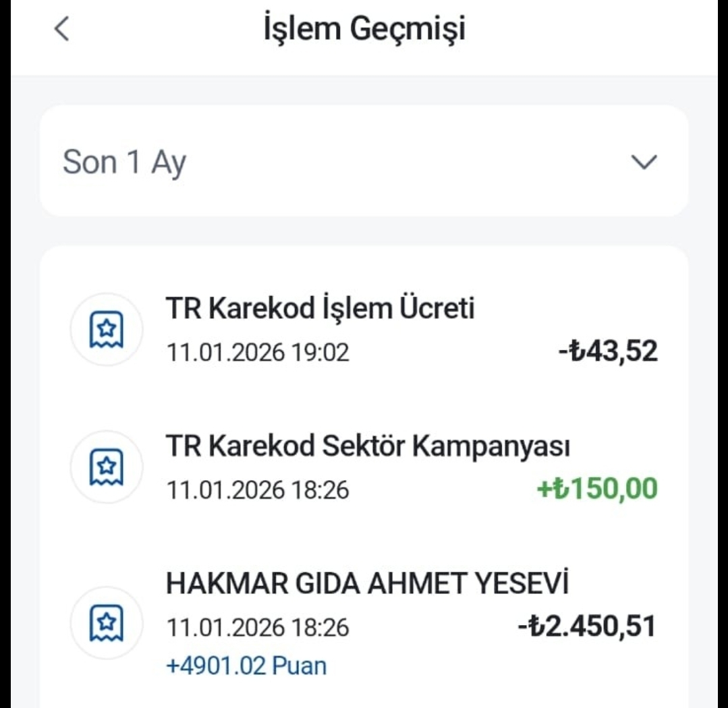The width and height of the screenshot is (728, 708).
Task: Click the TR Karekod İşlem Ücreti receipt icon
Action: click(x=107, y=330)
